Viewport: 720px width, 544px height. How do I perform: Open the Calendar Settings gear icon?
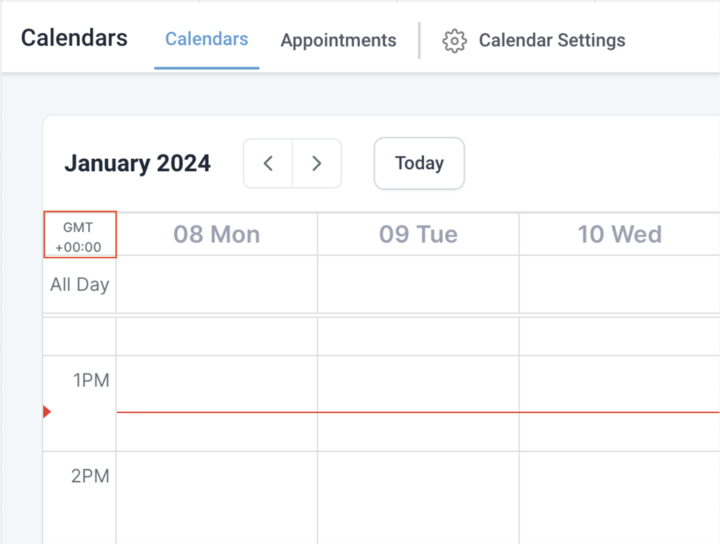[x=454, y=41]
